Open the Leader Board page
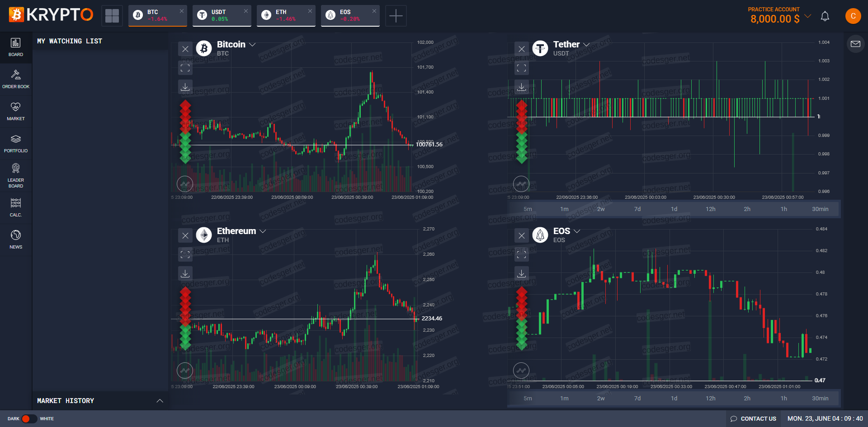Viewport: 868px width, 427px height. (16, 175)
